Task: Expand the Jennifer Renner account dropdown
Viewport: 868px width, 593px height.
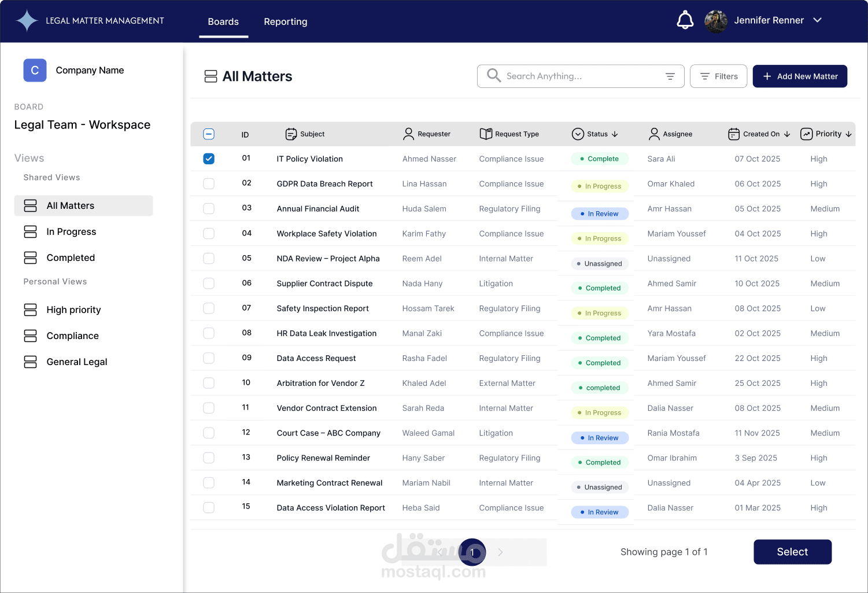Action: point(817,20)
